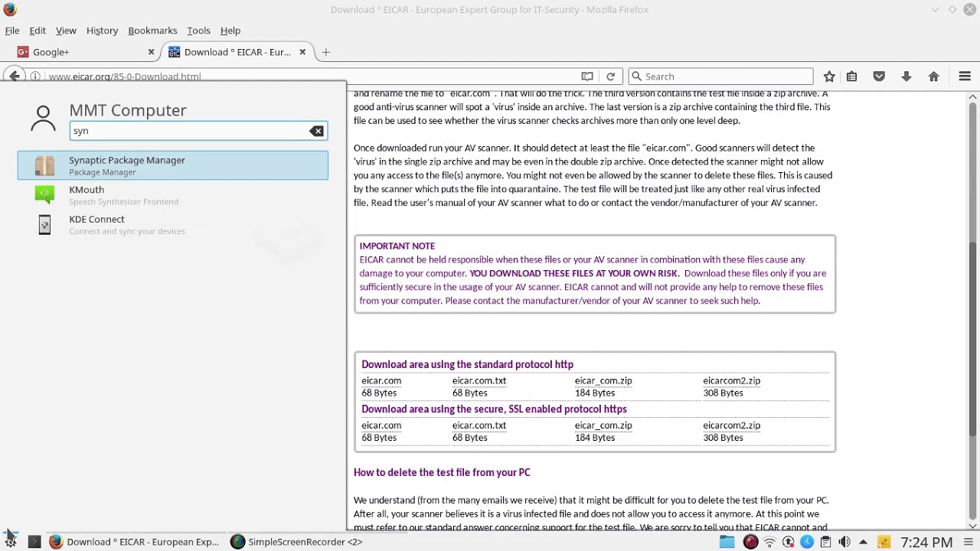Viewport: 980px width, 551px height.
Task: Close the Google+ tab
Action: click(151, 52)
